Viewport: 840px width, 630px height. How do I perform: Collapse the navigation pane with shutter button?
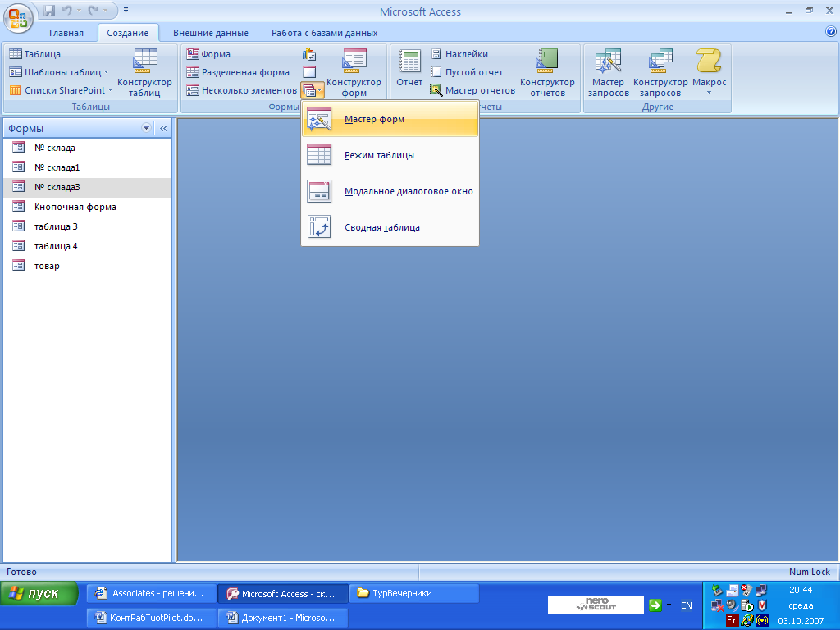tap(163, 128)
